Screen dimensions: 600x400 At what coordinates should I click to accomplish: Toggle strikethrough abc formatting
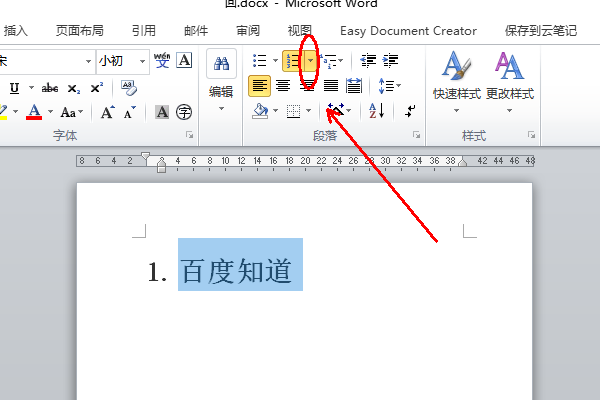point(50,88)
